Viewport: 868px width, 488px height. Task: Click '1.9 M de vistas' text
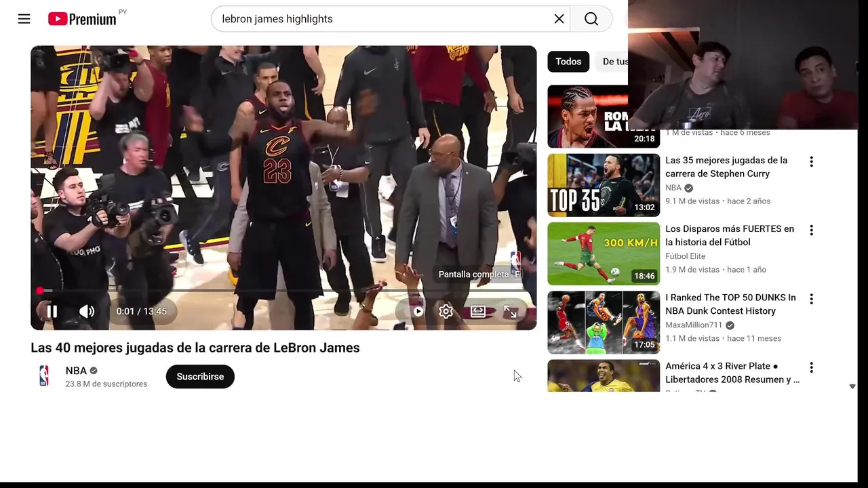point(692,269)
